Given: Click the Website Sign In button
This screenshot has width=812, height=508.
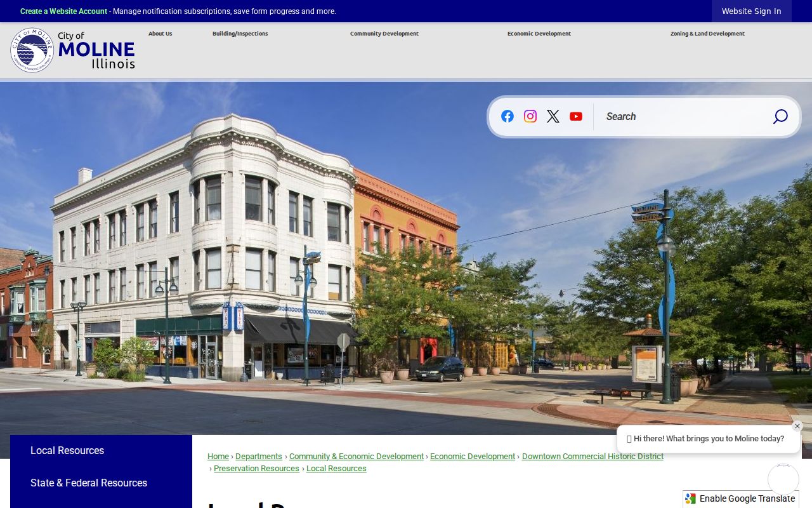Looking at the screenshot, I should 752,11.
